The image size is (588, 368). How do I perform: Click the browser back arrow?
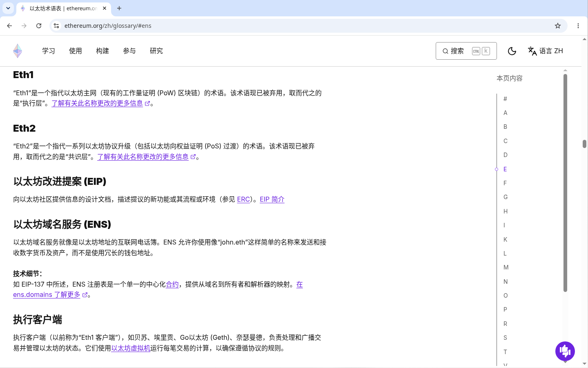tap(9, 25)
